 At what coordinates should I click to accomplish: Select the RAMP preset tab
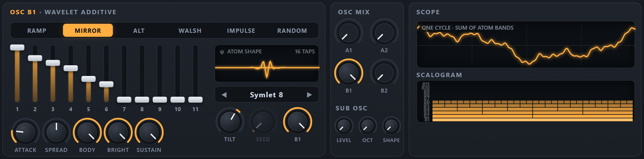37,30
